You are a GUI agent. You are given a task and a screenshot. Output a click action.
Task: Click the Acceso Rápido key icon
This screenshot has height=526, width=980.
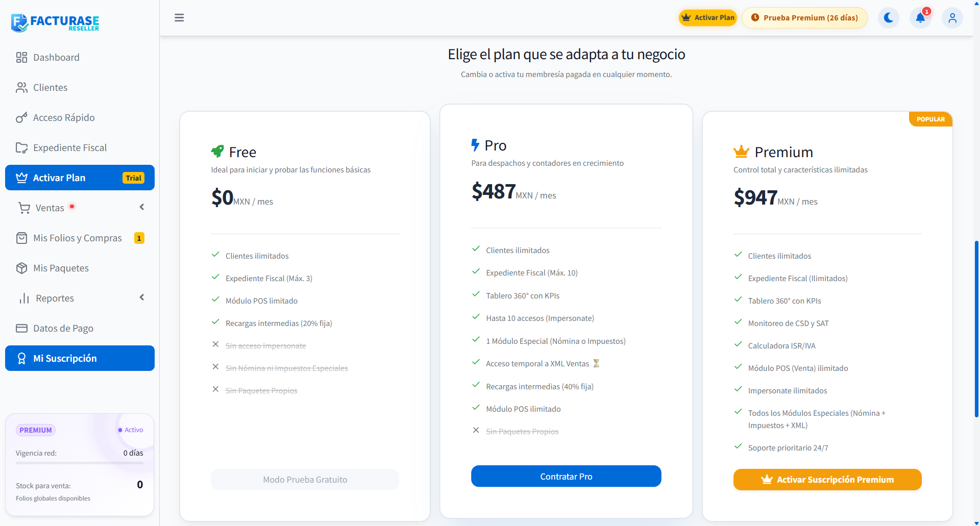21,118
